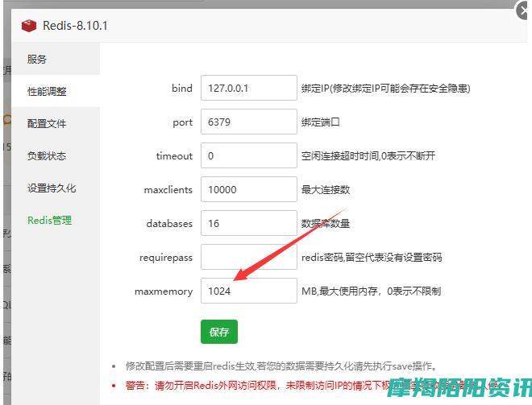Close the Redis settings dialog
532x405 pixels.
524,10
